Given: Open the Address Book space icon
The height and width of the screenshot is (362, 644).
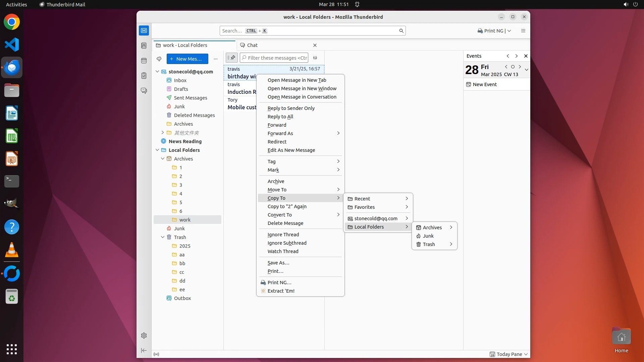Looking at the screenshot, I should click(x=144, y=46).
